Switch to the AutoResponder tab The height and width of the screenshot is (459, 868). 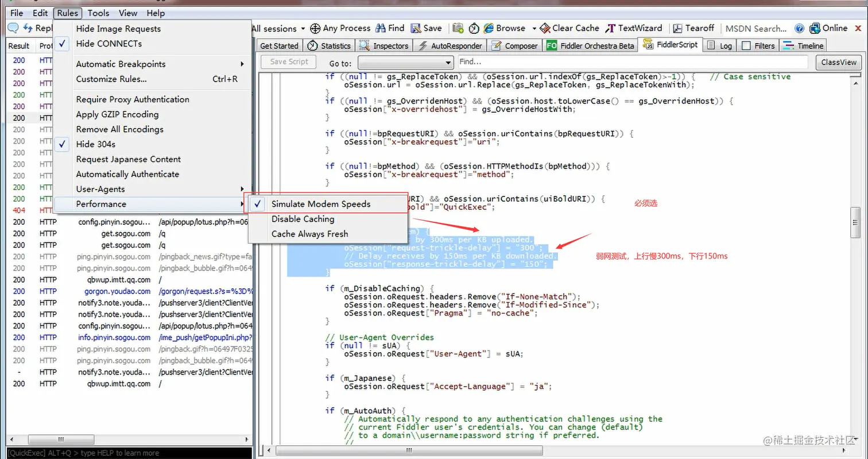click(x=449, y=46)
